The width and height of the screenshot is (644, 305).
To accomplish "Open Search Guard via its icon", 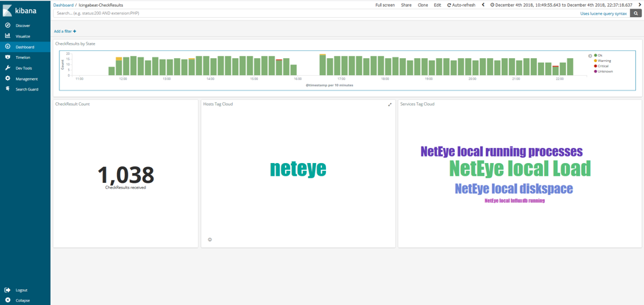I will pos(7,89).
